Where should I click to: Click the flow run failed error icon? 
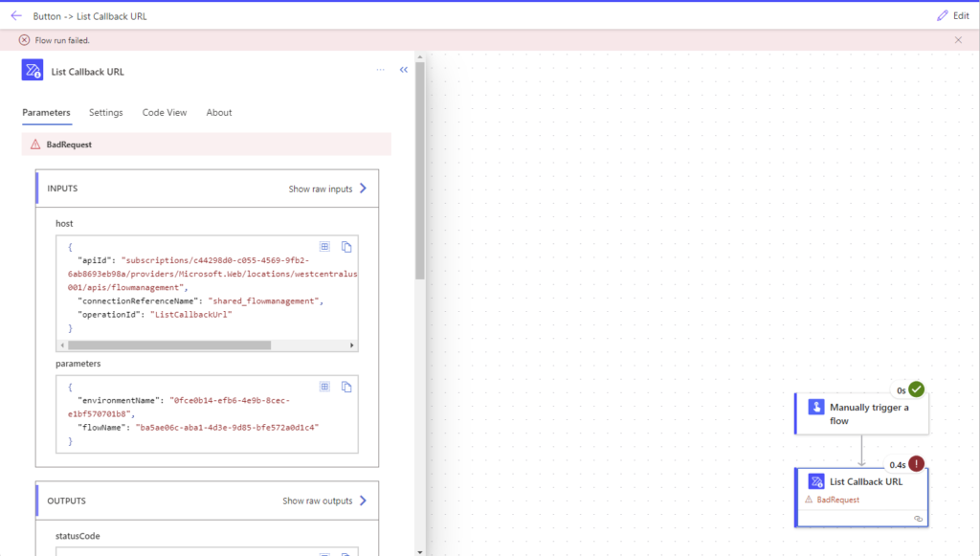coord(24,40)
